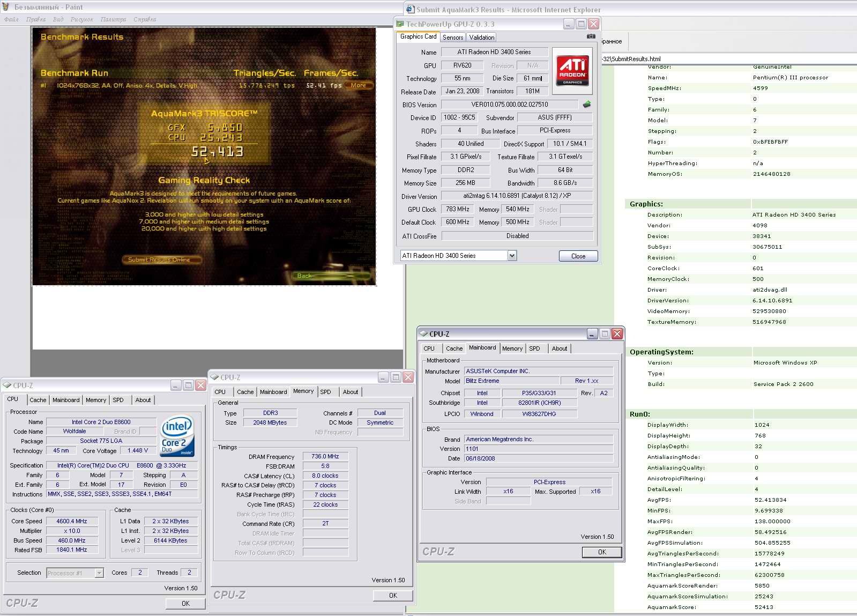
Task: Click the CPU-Z Mainboard window title icon
Action: click(423, 333)
